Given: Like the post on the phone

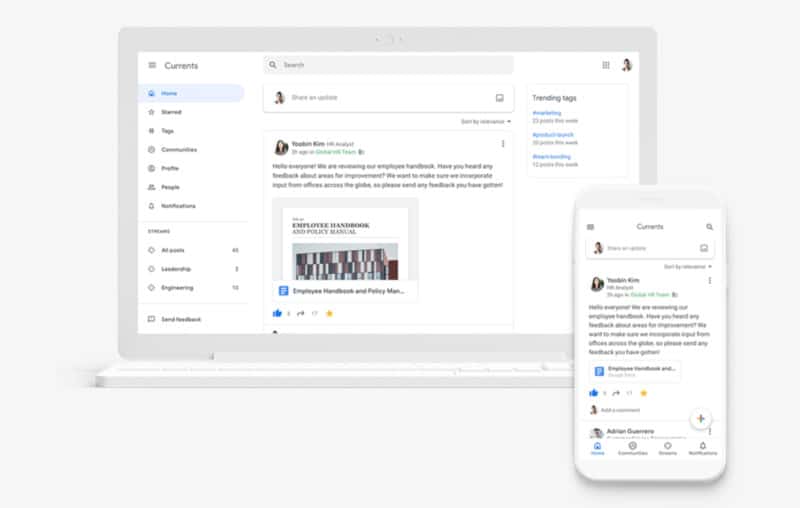Looking at the screenshot, I should click(593, 393).
